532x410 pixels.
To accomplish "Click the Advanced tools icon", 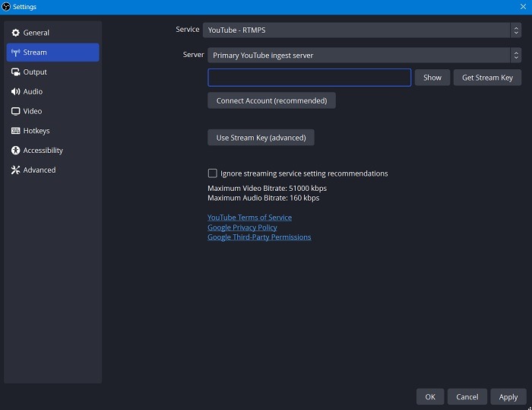I will pyautogui.click(x=16, y=170).
